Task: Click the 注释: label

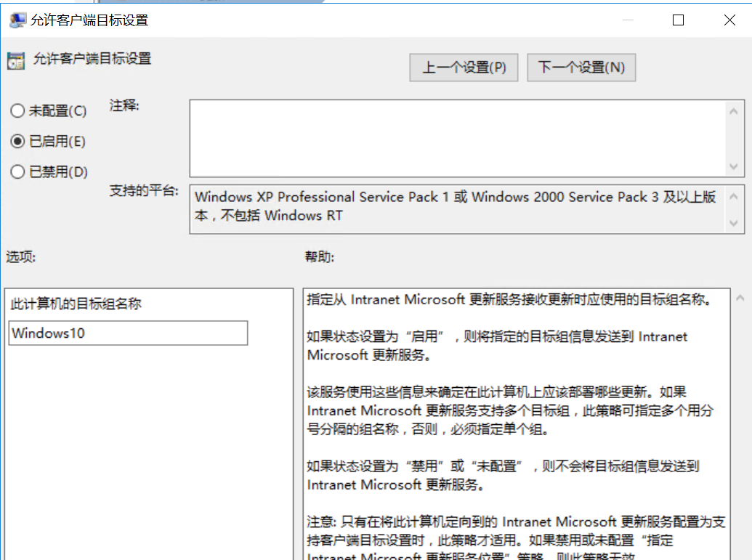Action: tap(124, 105)
